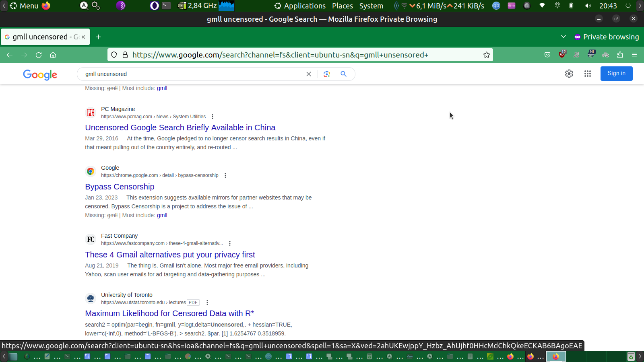Screen dimensions: 644x362
Task: Open the power button session menu
Action: tap(628, 6)
